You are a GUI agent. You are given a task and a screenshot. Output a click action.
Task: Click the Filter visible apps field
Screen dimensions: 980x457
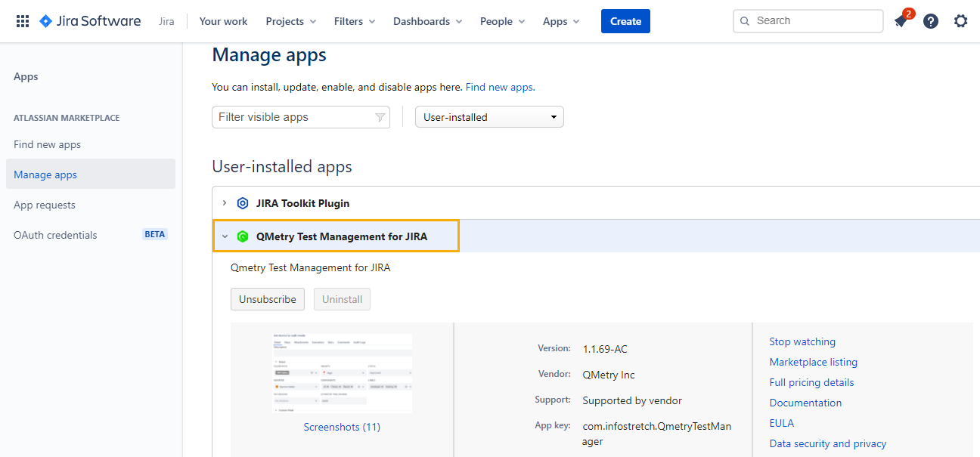pos(295,116)
